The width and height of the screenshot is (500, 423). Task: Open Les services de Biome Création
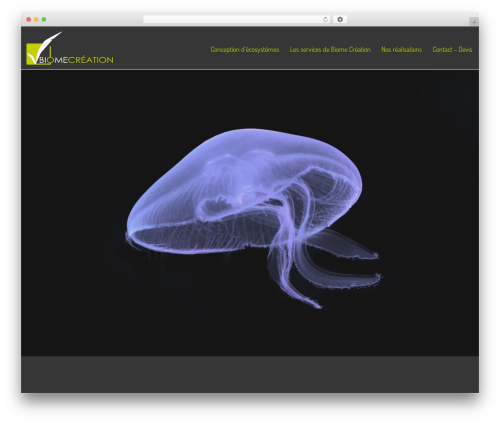tap(330, 50)
